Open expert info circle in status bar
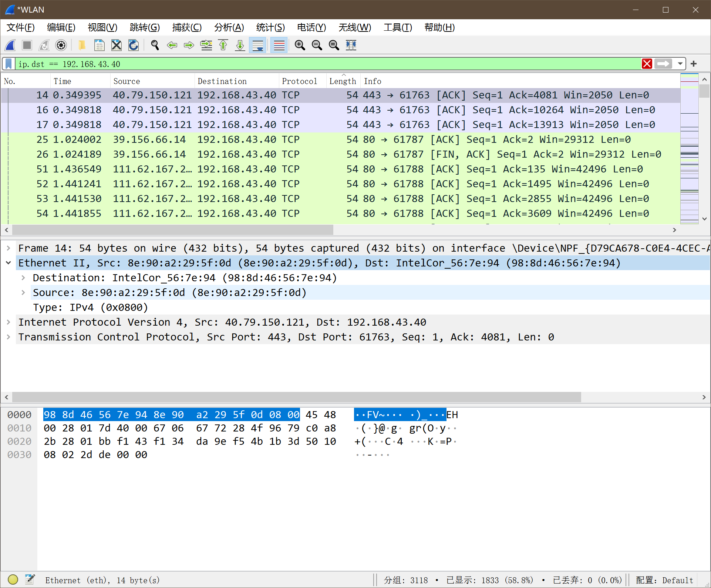The image size is (711, 588). coord(13,579)
